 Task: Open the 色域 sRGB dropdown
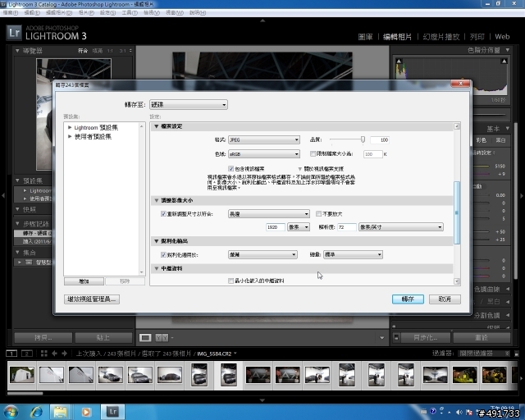coord(264,154)
